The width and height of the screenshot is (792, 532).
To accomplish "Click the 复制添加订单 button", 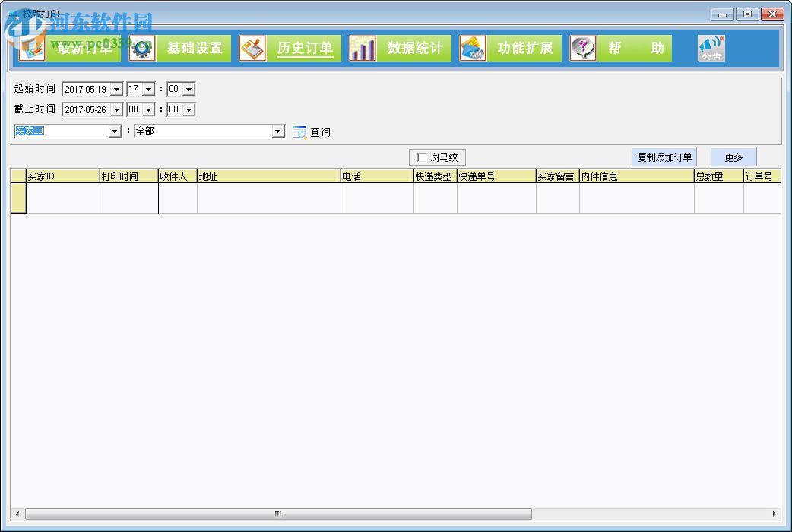I will tap(664, 157).
